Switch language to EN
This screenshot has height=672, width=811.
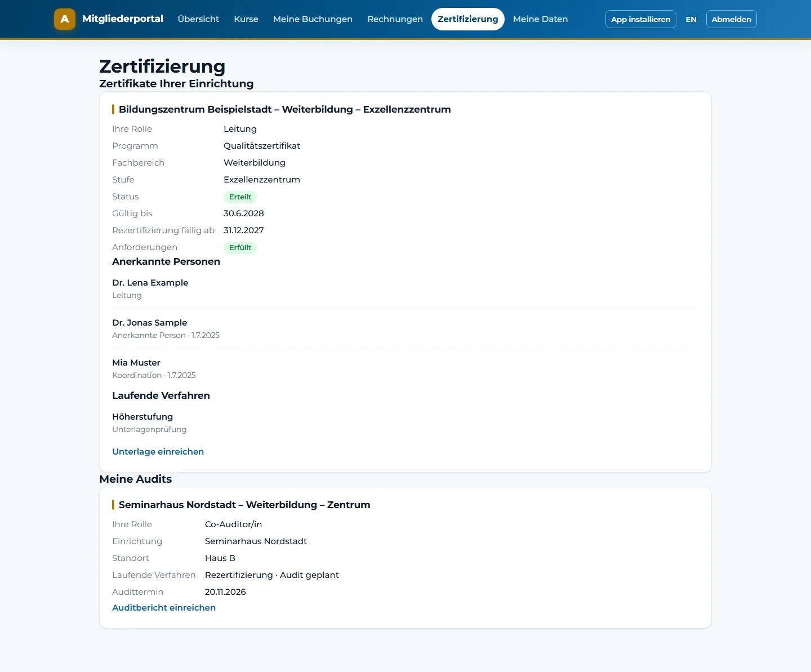click(x=691, y=19)
